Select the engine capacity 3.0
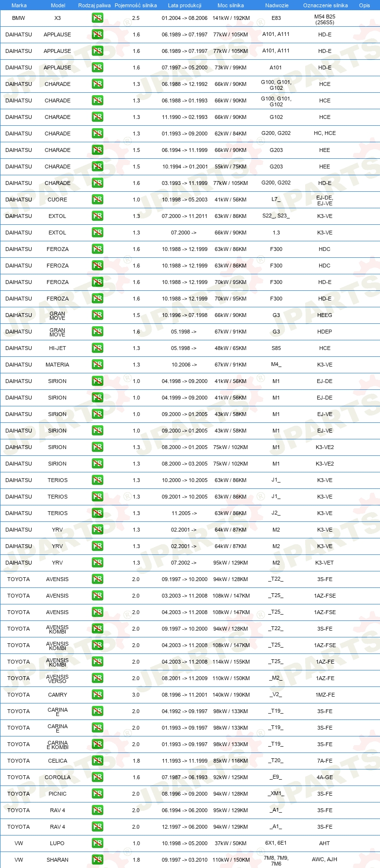380x868 pixels. [136, 695]
